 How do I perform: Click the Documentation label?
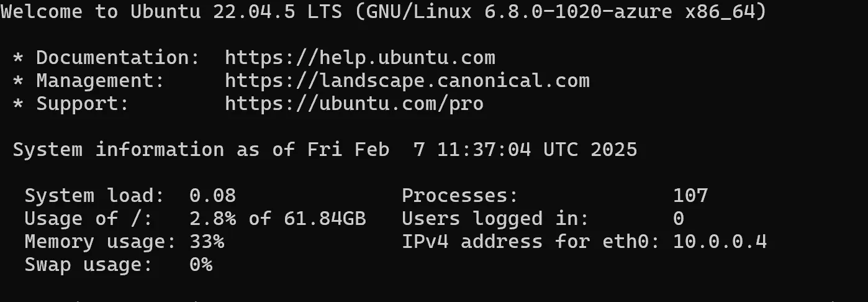coord(117,58)
